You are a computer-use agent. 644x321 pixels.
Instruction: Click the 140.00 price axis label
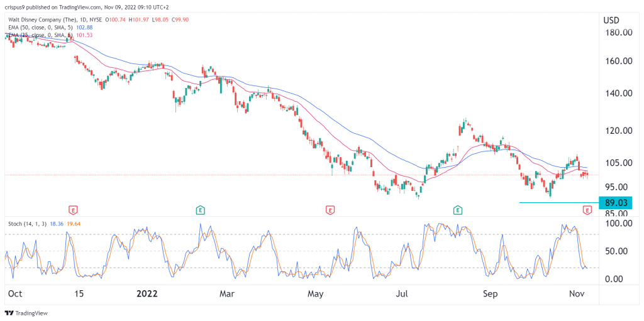pos(618,93)
